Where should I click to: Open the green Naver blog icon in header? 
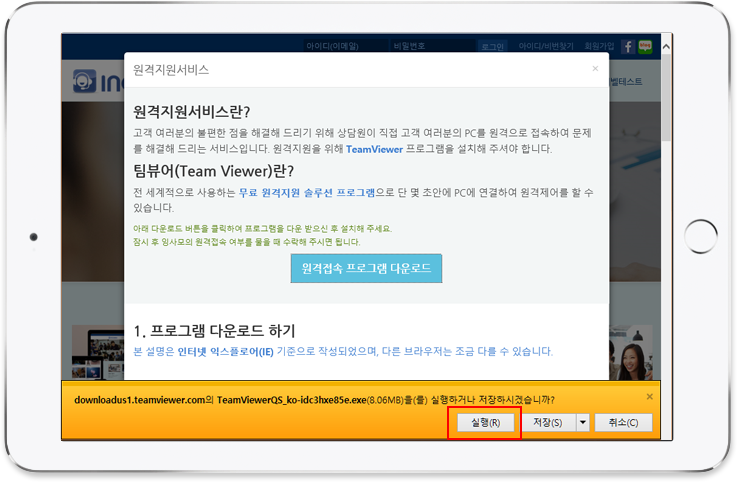643,46
